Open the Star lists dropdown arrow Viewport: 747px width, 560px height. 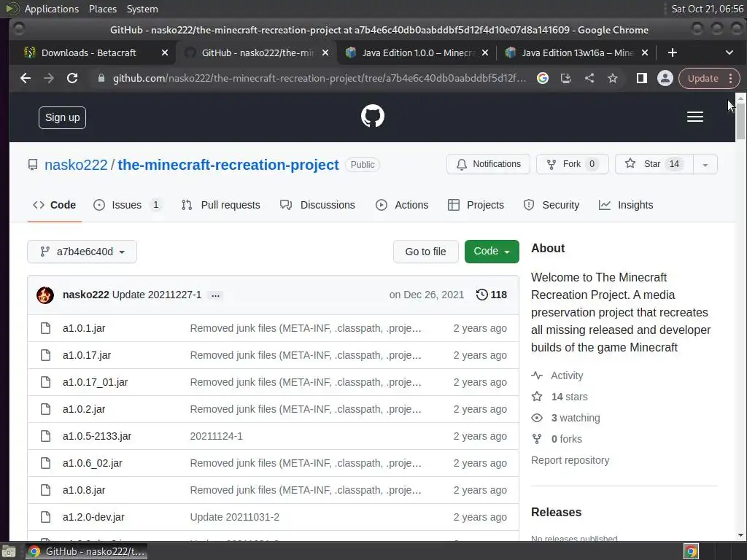[x=705, y=164]
